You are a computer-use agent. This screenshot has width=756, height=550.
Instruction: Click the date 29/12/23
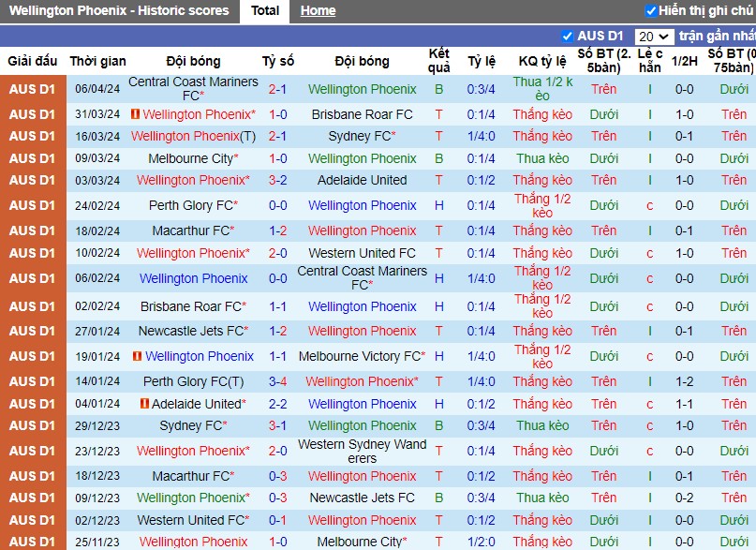[97, 426]
